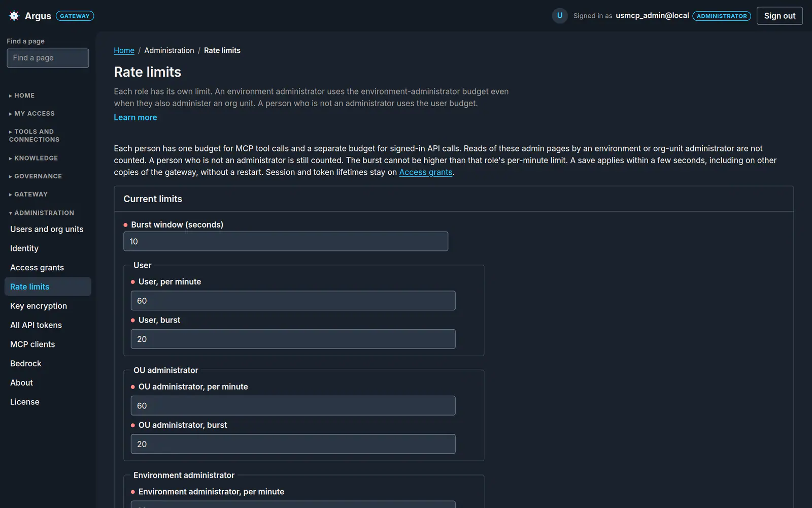
Task: Open the Learn more link
Action: (x=136, y=117)
